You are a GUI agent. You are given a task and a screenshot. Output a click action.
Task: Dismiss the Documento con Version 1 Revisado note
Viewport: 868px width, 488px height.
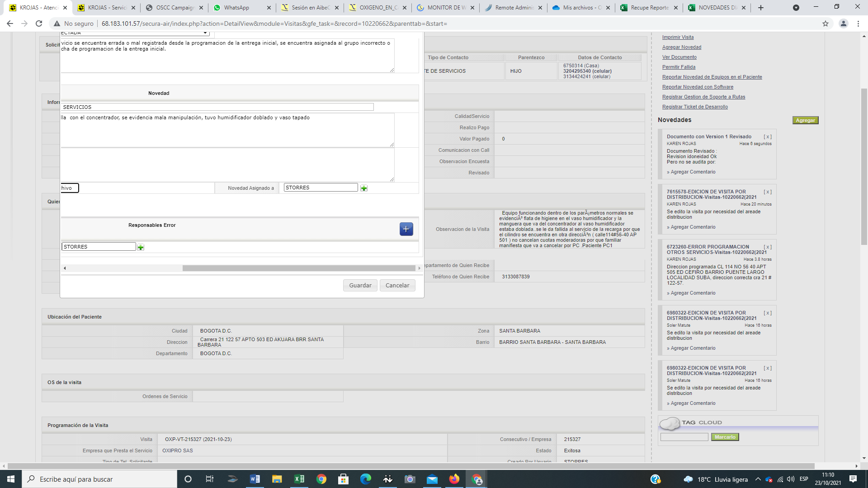tap(768, 136)
